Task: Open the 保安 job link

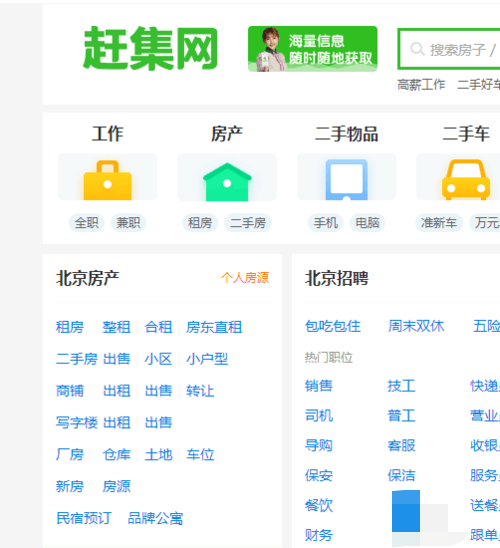Action: (319, 475)
